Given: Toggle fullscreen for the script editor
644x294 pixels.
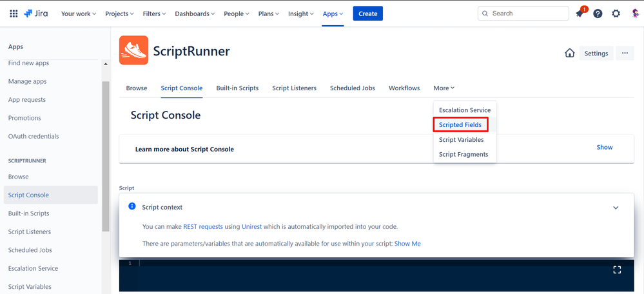Looking at the screenshot, I should [617, 269].
